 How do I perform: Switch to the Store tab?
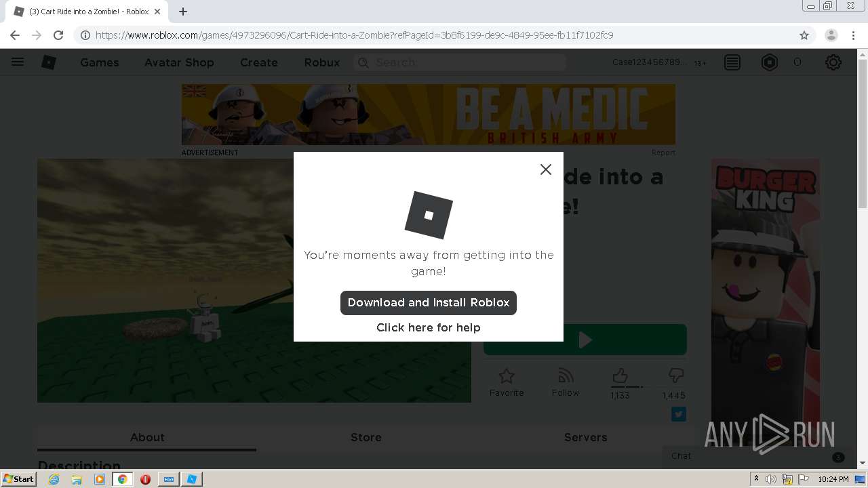366,438
